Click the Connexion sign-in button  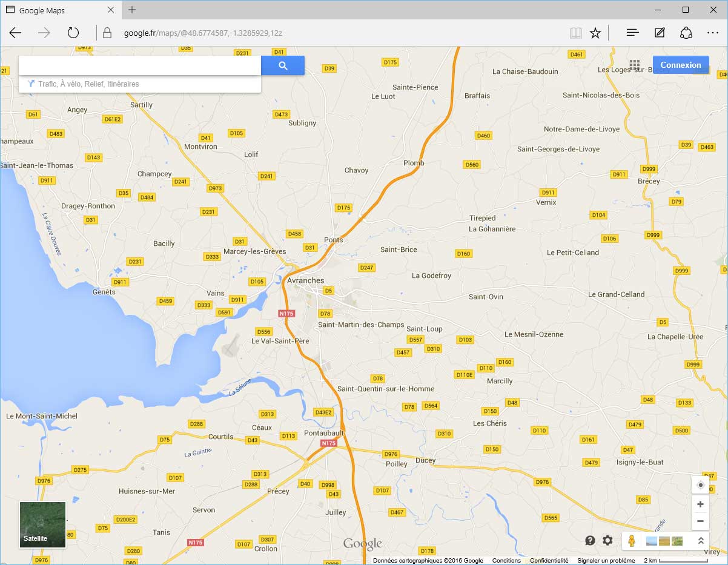pyautogui.click(x=681, y=65)
